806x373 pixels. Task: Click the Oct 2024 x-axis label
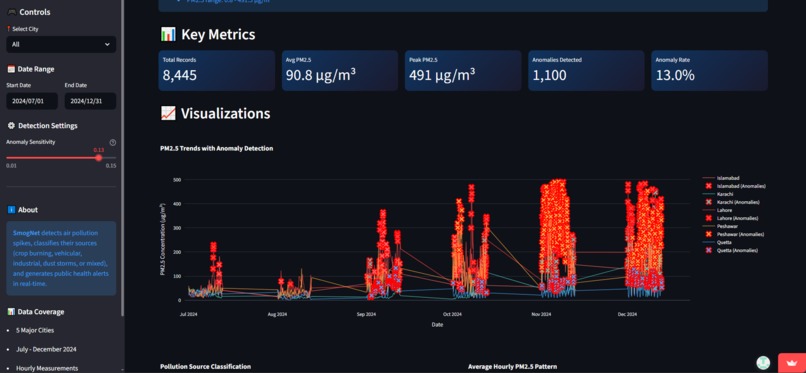(x=452, y=314)
